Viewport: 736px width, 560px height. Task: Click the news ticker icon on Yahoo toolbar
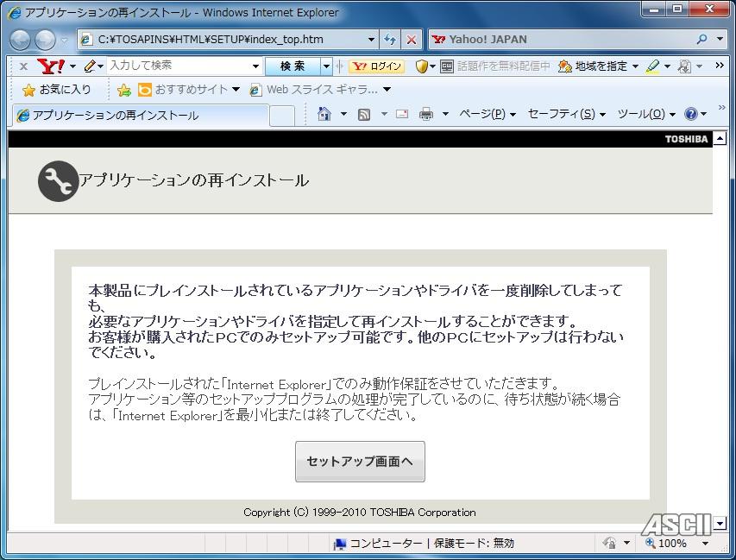446,66
